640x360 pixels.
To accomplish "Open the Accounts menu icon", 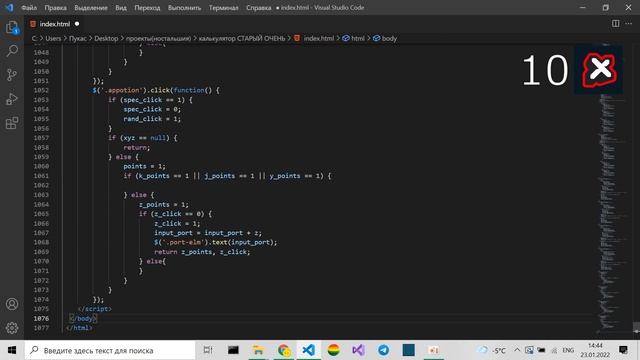I will 12,304.
